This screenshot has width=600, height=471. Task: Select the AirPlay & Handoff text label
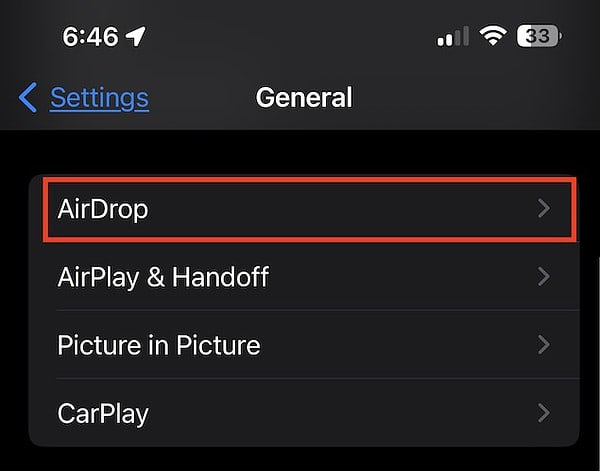[x=163, y=277]
